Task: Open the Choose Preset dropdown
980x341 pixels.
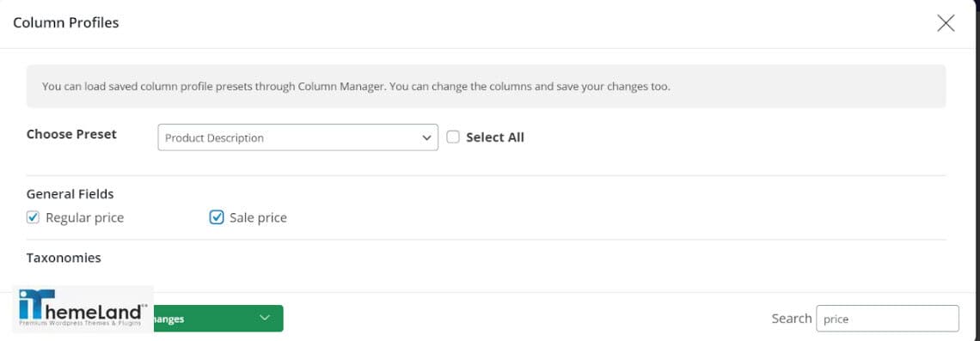Action: pos(297,137)
